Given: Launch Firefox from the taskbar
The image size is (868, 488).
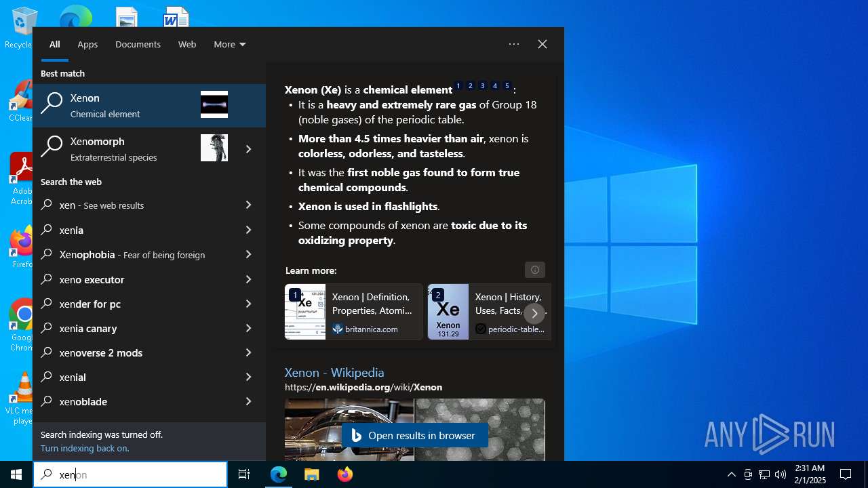Looking at the screenshot, I should (344, 474).
